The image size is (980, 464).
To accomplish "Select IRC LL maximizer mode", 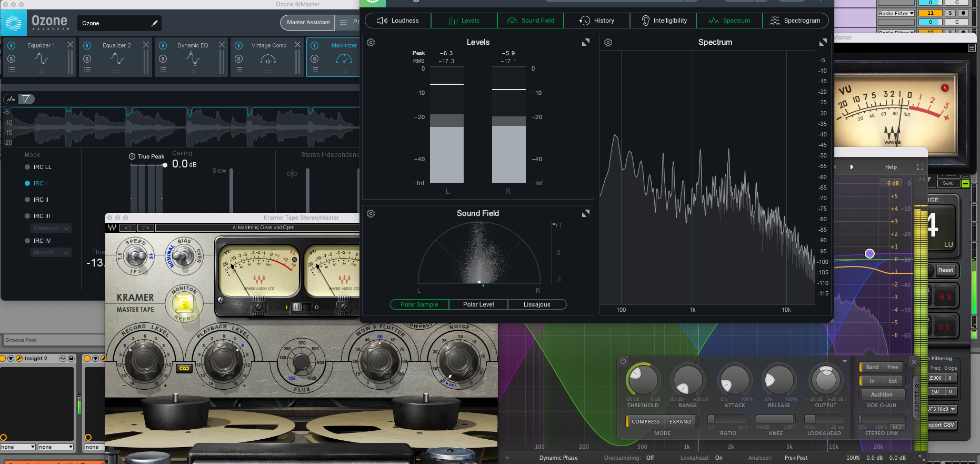I will click(38, 167).
